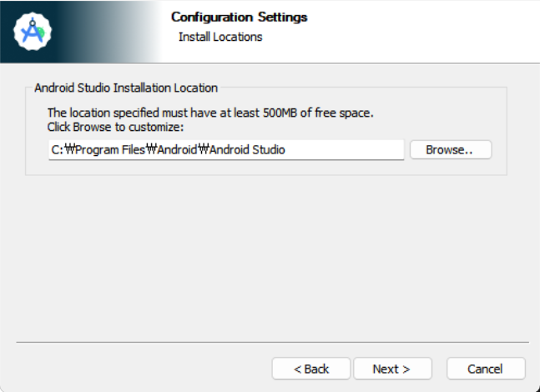Click the Android Studio logo icon
This screenshot has width=540, height=392.
pyautogui.click(x=33, y=32)
